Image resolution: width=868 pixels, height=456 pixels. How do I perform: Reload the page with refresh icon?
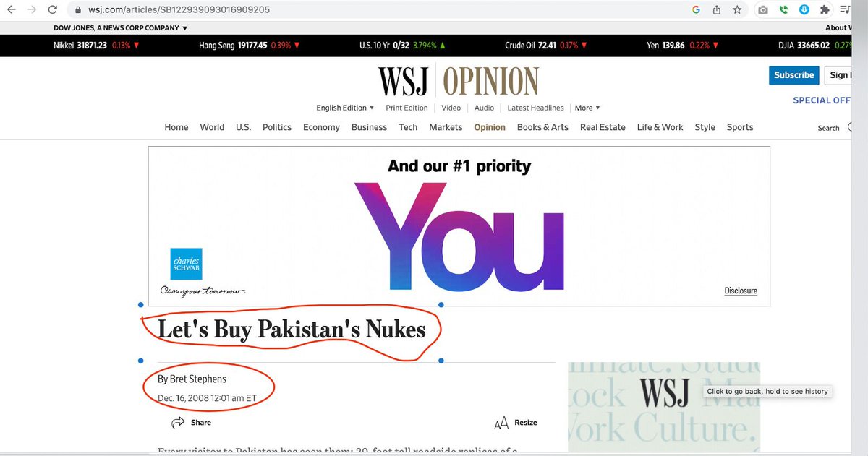(x=53, y=10)
